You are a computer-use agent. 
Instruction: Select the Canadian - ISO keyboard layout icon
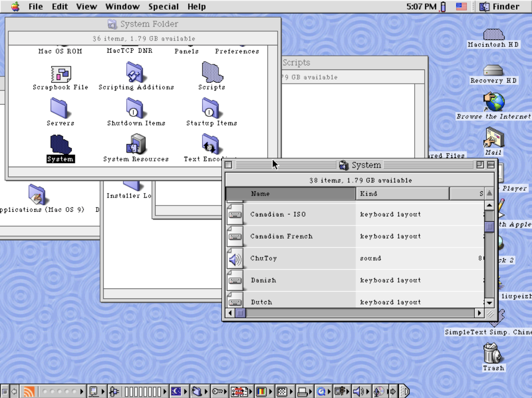pyautogui.click(x=235, y=215)
